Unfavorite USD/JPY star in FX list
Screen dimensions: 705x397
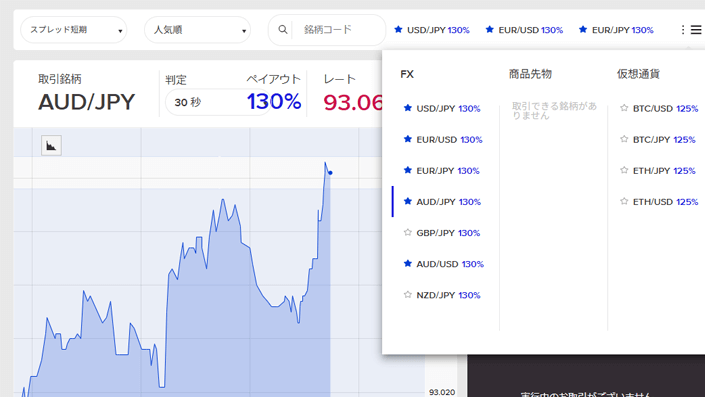pos(407,108)
